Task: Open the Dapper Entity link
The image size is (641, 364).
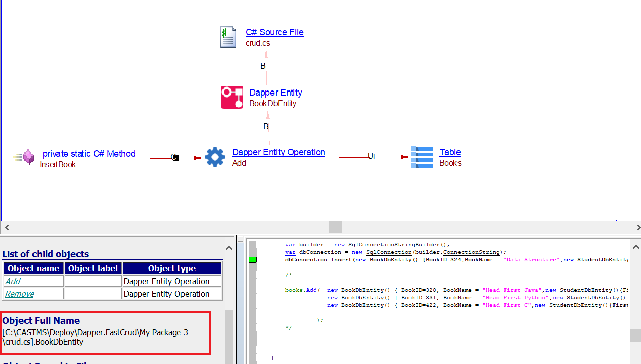Action: pos(276,93)
